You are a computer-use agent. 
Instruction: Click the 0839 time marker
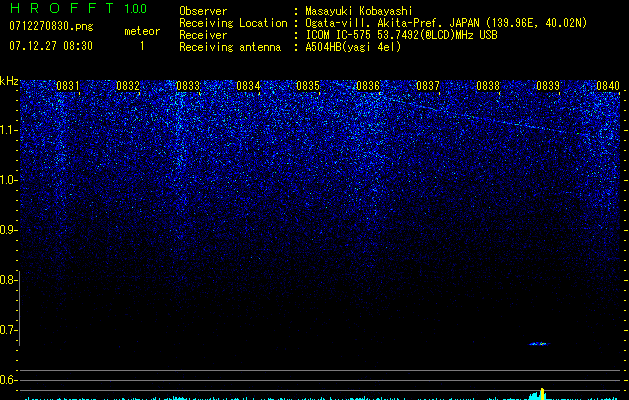click(548, 86)
